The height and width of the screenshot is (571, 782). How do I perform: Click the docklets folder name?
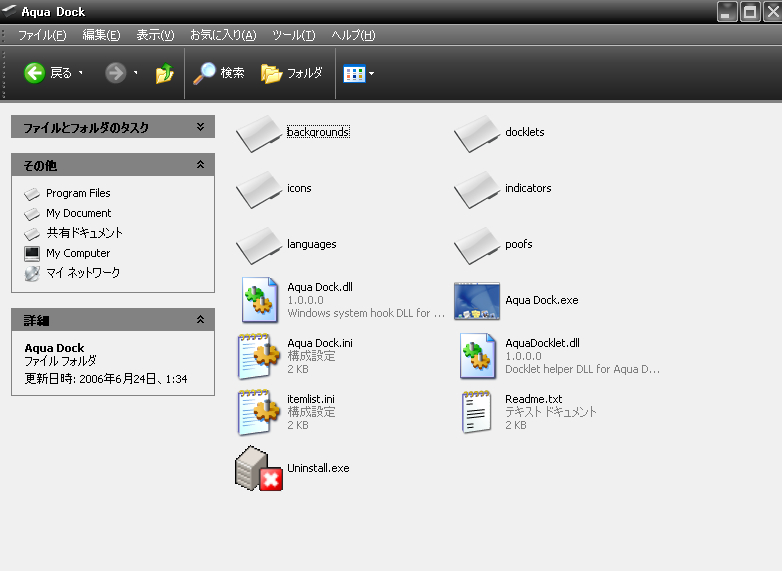[525, 132]
